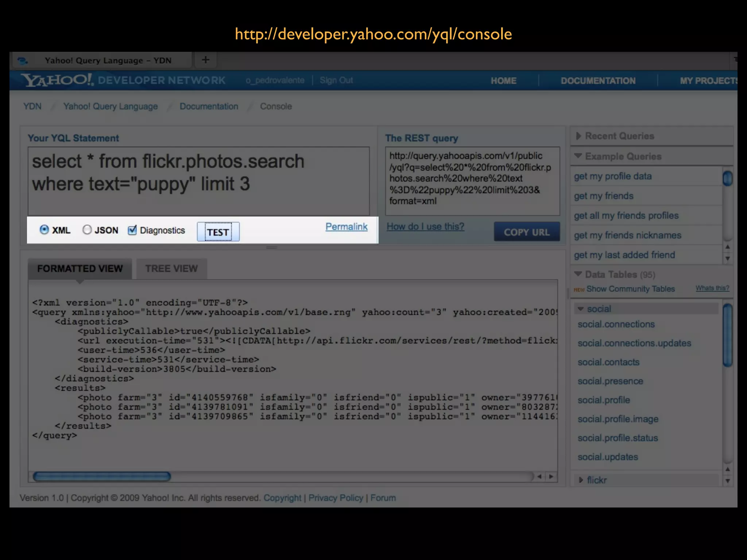Click the REST query URL text box
The image size is (747, 560).
[472, 181]
